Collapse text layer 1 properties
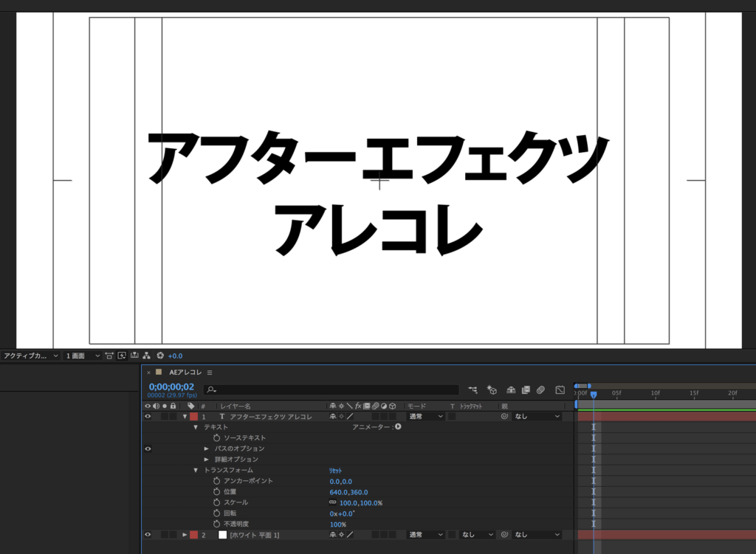The width and height of the screenshot is (756, 554). pos(185,416)
